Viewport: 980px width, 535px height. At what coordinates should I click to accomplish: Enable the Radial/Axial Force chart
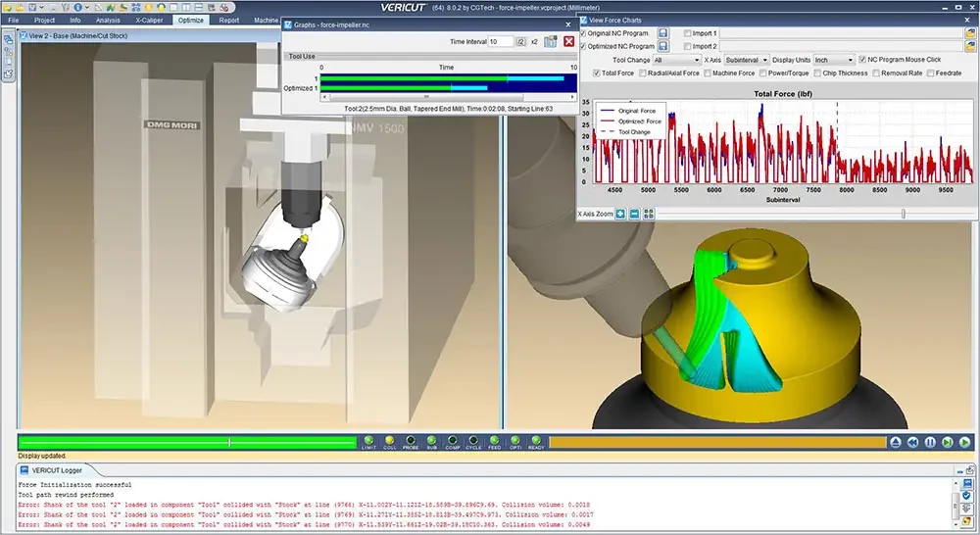tap(642, 73)
